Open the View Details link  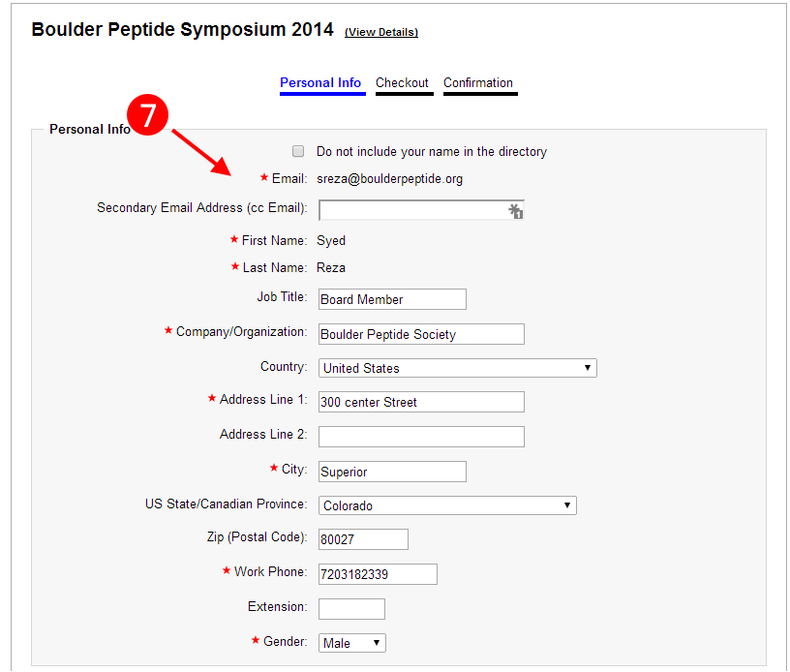(x=381, y=32)
